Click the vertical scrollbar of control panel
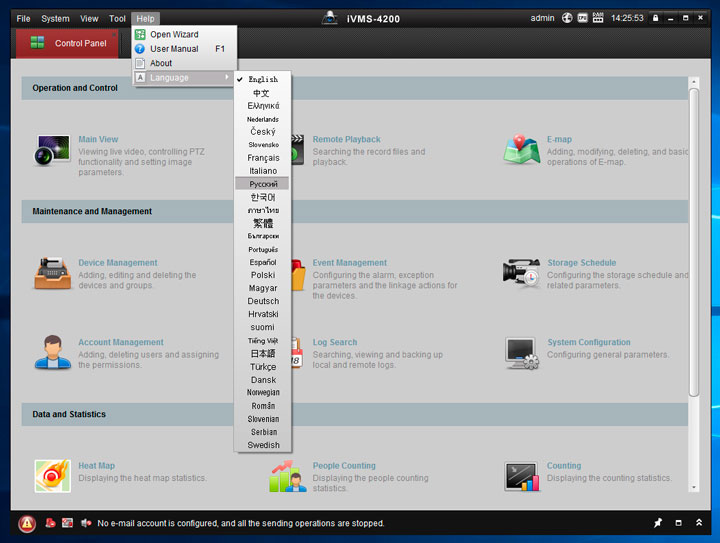 click(694, 240)
